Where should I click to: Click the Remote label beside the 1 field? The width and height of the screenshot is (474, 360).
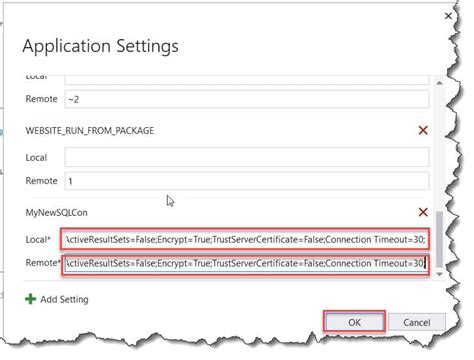pyautogui.click(x=41, y=181)
